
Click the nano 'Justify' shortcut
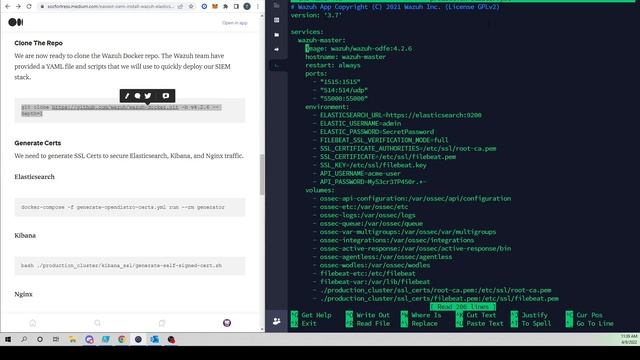coord(529,315)
